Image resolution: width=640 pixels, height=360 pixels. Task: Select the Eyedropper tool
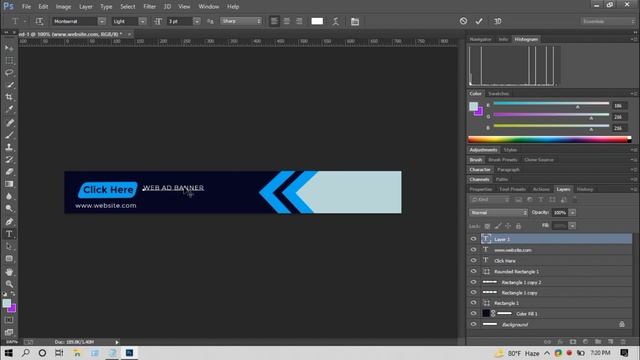9,109
